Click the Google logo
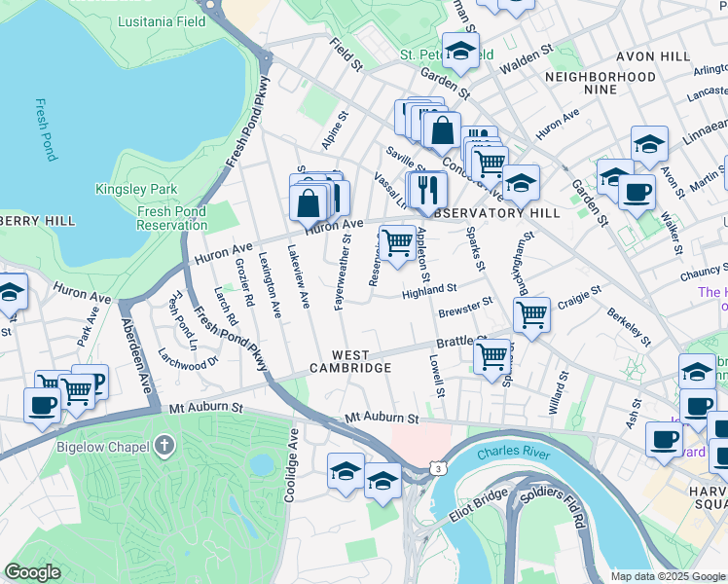The width and height of the screenshot is (728, 584). tap(33, 572)
